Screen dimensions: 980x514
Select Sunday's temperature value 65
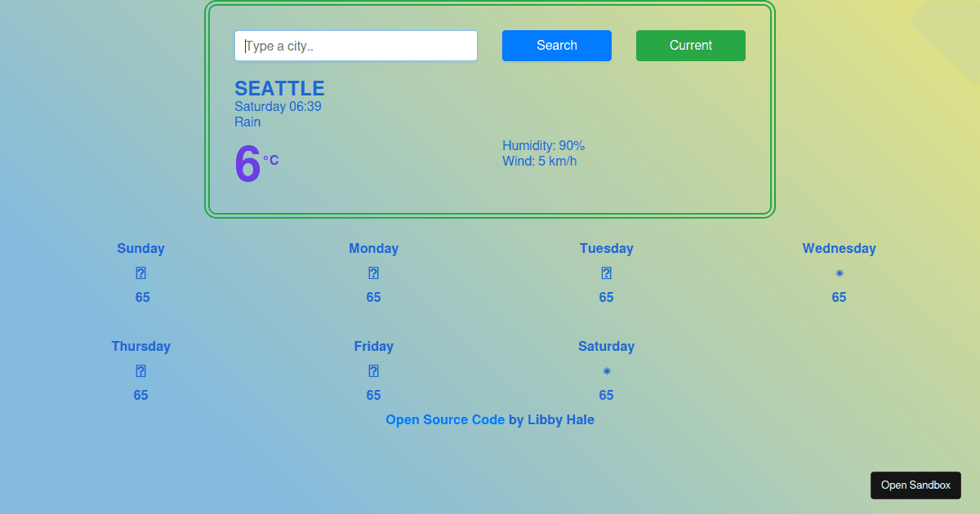(x=141, y=297)
